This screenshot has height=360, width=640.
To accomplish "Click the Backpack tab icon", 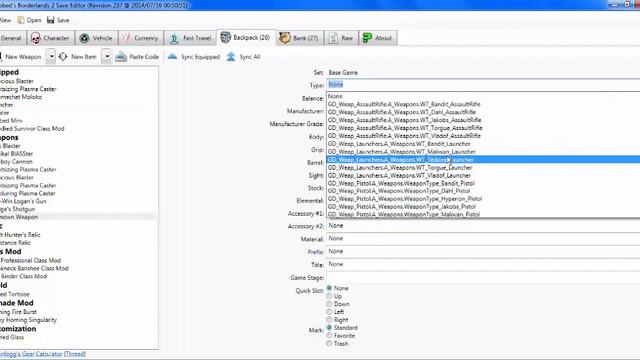I will (225, 38).
